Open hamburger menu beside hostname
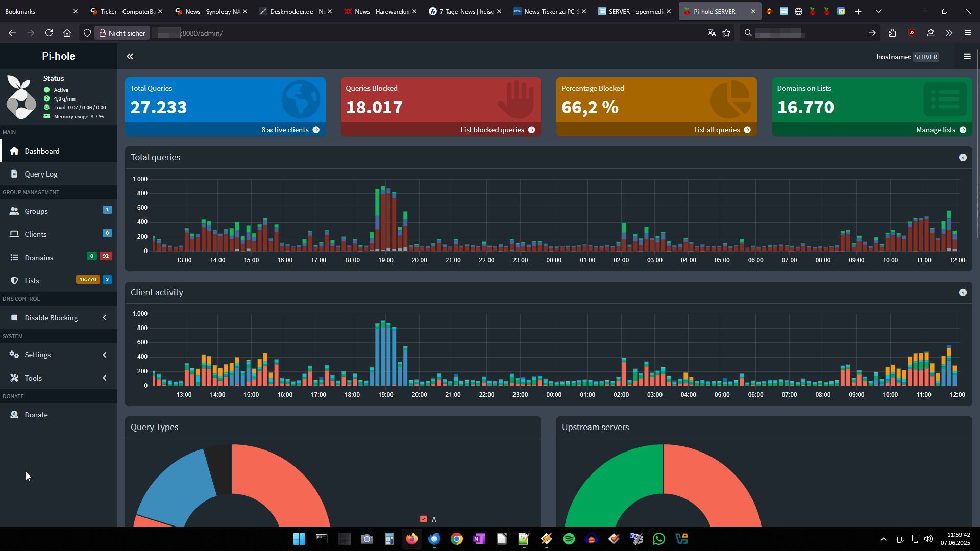Viewport: 980px width, 551px height. click(967, 57)
